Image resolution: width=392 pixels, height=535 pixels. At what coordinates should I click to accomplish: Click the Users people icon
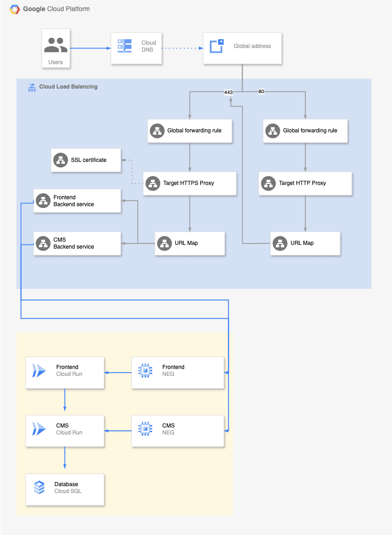click(x=56, y=45)
